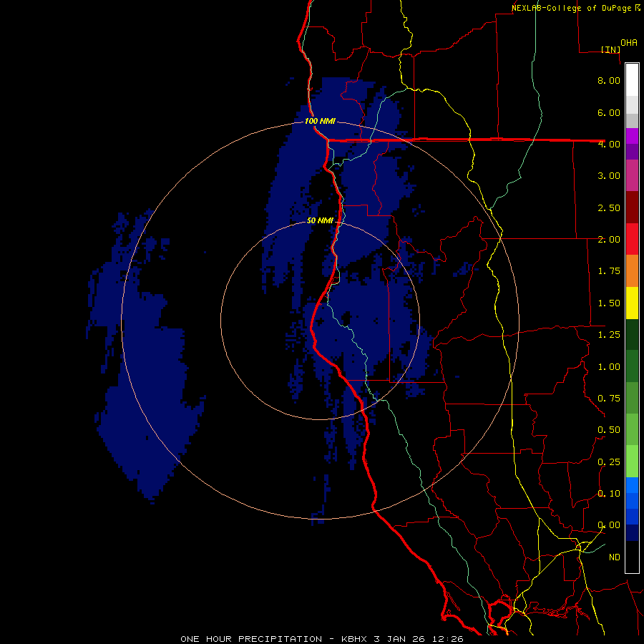Select the yellow legend swatch

coord(632,303)
